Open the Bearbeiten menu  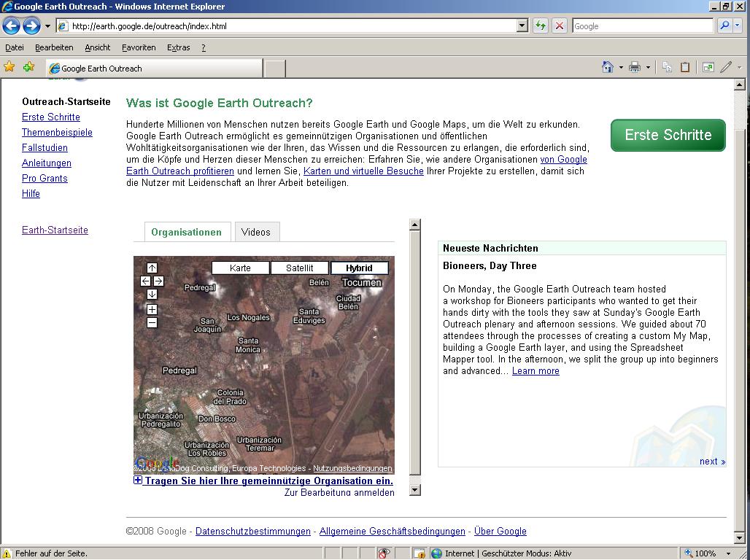point(54,47)
